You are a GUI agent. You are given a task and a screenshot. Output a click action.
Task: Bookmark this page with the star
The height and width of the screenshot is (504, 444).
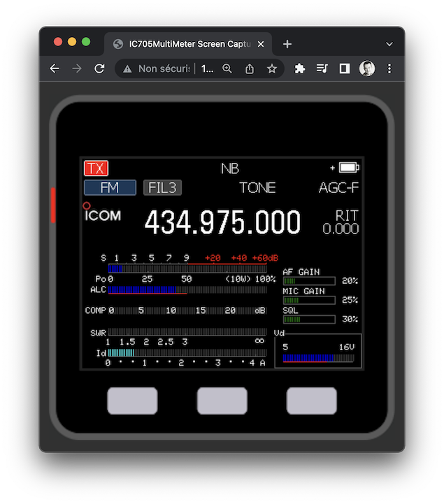tap(272, 69)
